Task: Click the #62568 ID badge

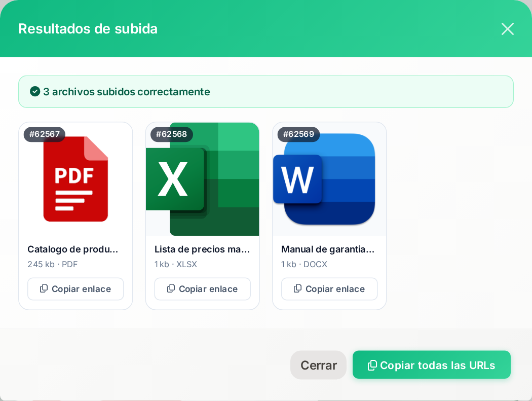Action: point(171,134)
